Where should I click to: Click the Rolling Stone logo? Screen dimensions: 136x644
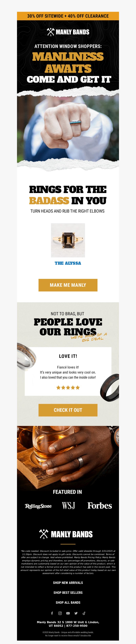[x=38, y=506]
